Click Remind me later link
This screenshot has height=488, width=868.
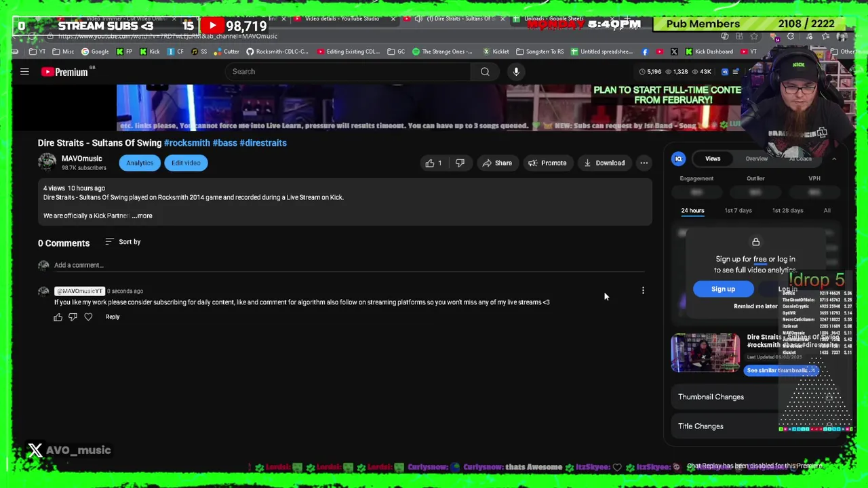(x=755, y=306)
